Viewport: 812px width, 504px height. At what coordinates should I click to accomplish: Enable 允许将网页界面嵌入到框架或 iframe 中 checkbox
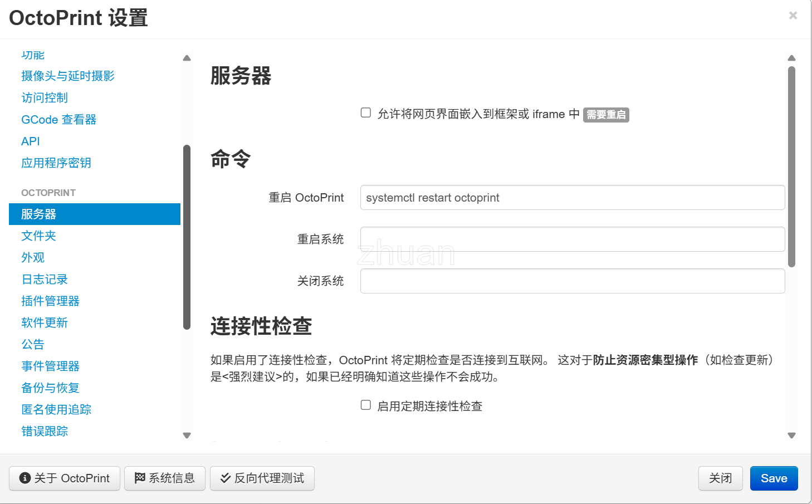click(366, 113)
